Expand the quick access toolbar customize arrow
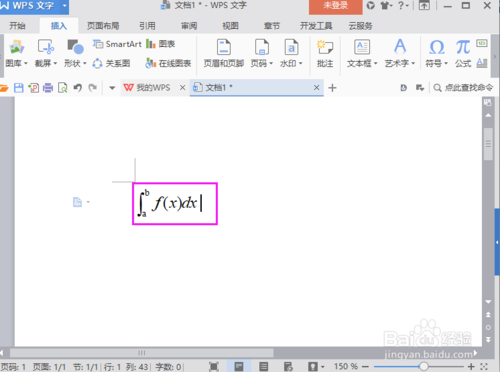Viewport: 500px width, 372px height. (112, 88)
